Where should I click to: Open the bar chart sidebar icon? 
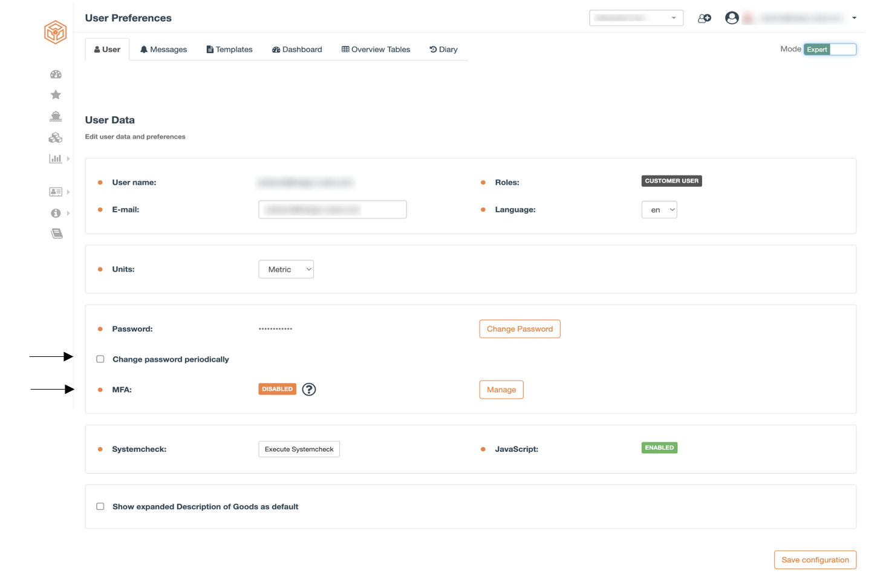[x=56, y=158]
